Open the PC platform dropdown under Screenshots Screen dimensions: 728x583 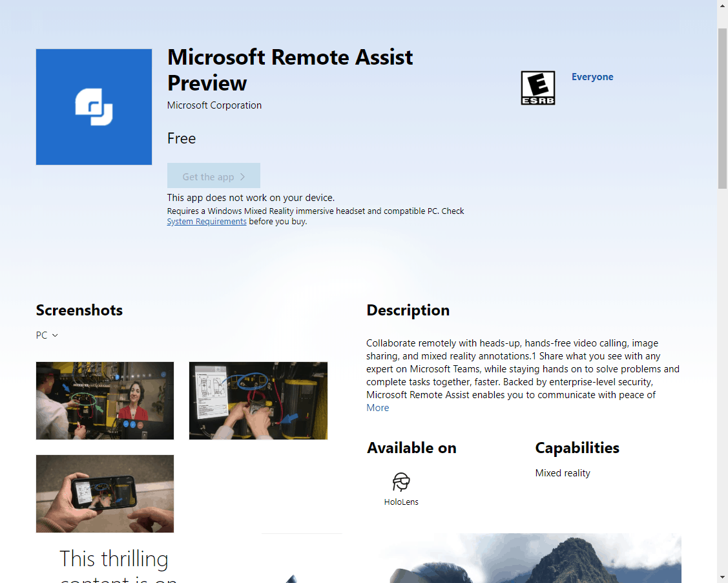(x=47, y=335)
